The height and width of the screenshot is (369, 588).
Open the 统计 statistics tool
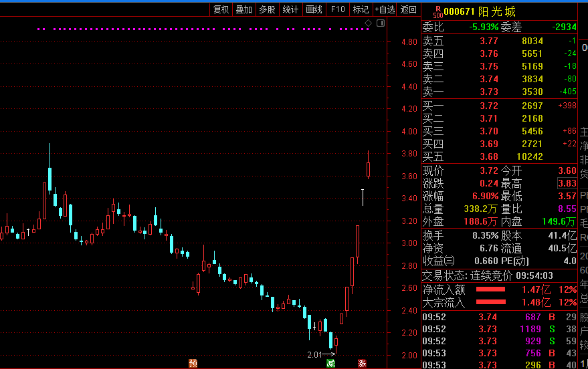290,9
